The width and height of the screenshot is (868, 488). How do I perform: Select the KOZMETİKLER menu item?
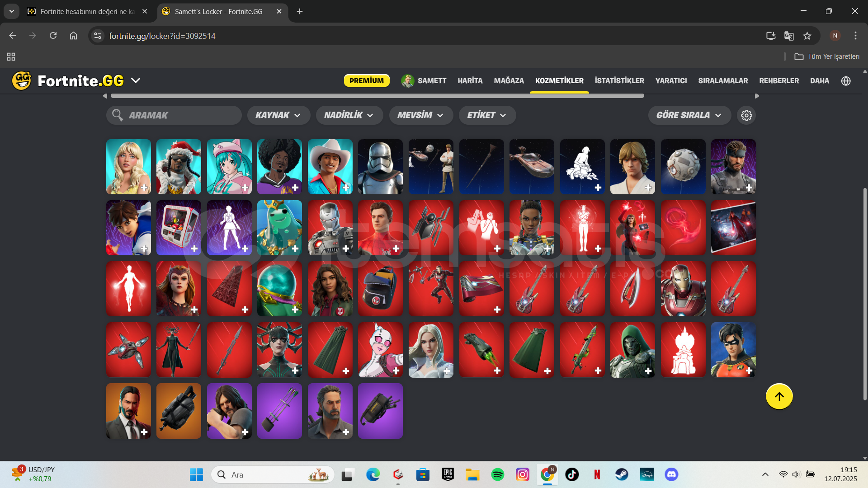(x=559, y=81)
